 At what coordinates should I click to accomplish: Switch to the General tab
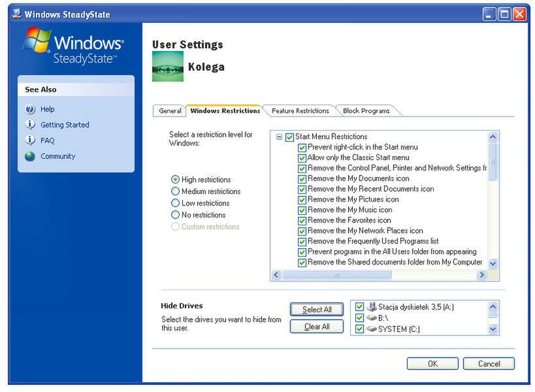pos(170,111)
